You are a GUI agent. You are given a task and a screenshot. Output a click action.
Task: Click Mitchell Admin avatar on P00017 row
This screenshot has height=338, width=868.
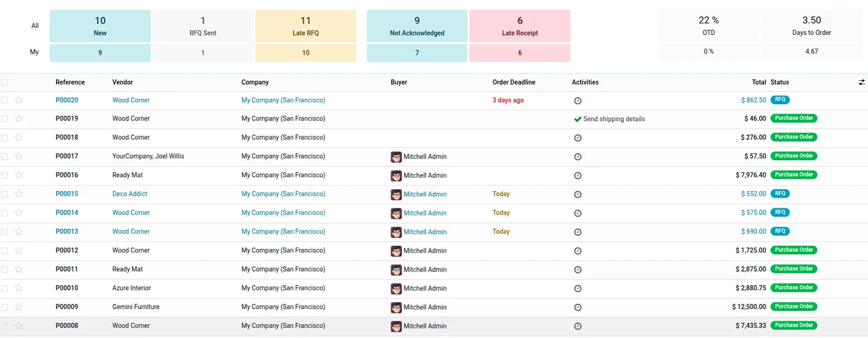tap(396, 157)
